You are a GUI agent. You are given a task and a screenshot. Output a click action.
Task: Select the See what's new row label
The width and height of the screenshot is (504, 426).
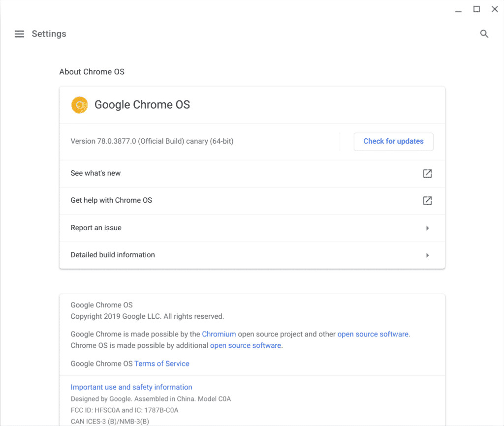[x=95, y=173]
